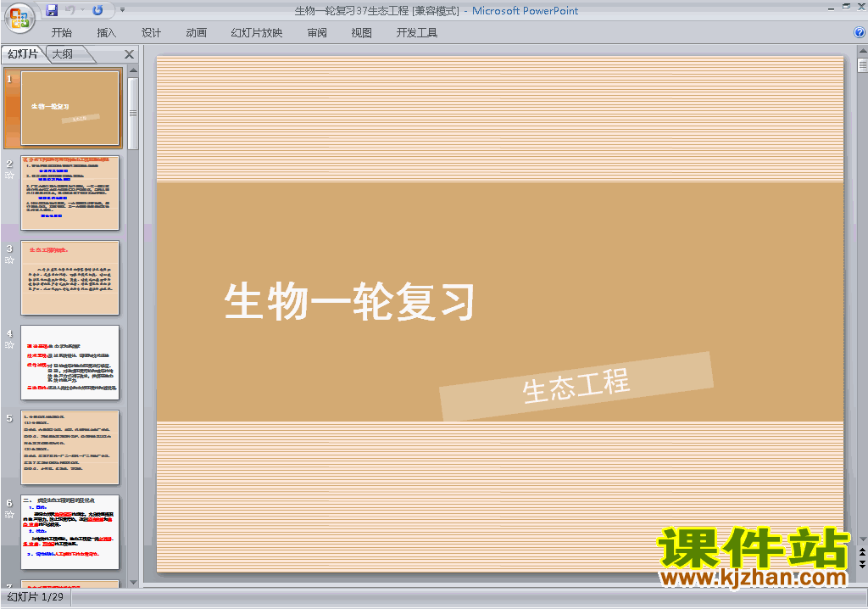Save the presentation with the floppy disk icon
Viewport: 868px width, 609px height.
[52, 10]
